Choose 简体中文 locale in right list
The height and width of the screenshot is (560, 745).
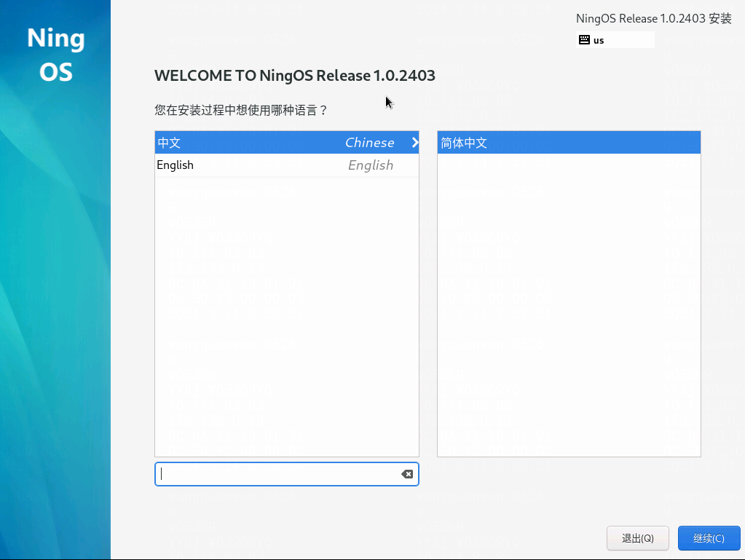tap(569, 143)
